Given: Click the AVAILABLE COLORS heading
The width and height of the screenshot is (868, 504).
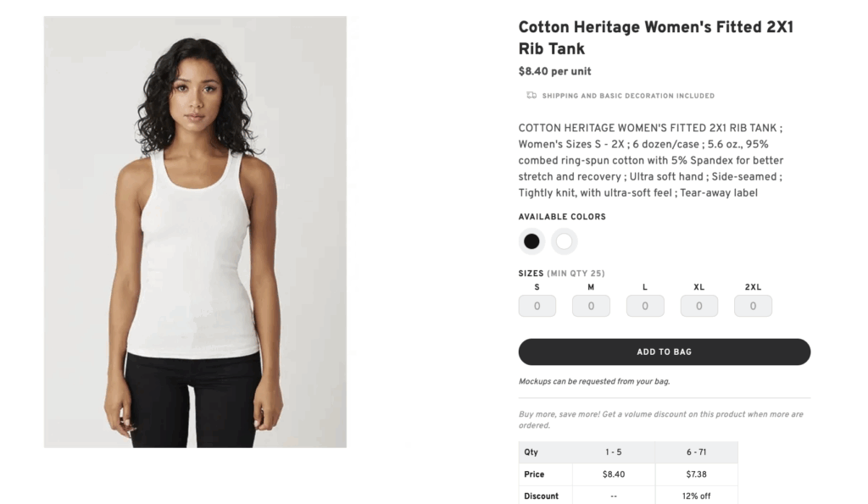Looking at the screenshot, I should pos(562,216).
